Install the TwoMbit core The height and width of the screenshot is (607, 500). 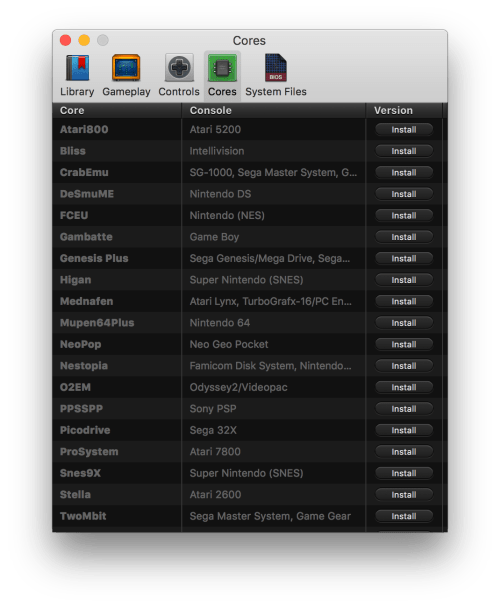pos(404,516)
